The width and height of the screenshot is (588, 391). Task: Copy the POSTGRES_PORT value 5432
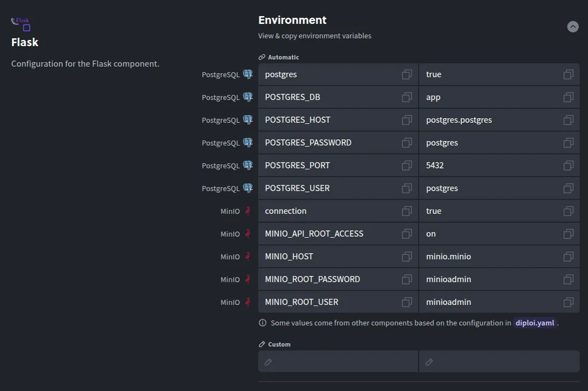[568, 166]
